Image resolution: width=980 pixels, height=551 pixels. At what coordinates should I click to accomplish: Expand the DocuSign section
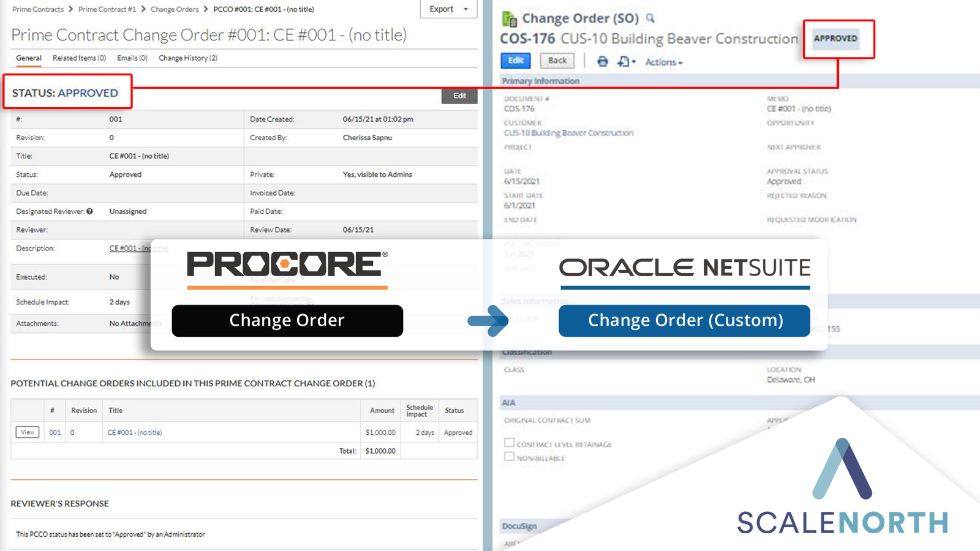coord(519,526)
